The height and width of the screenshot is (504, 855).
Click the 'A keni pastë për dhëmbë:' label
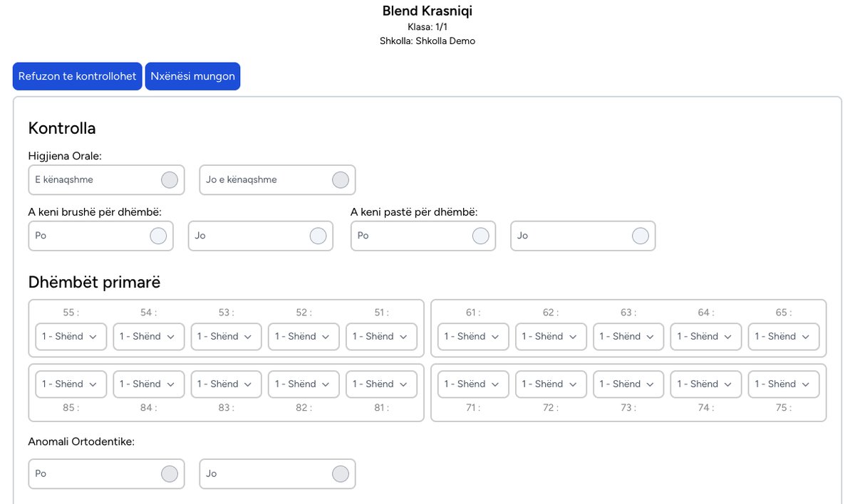414,212
